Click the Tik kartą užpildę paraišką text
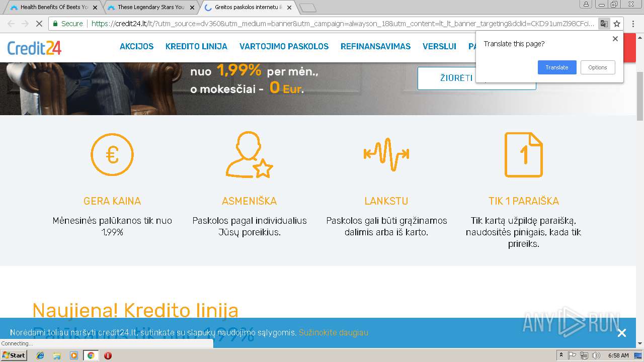Image resolution: width=644 pixels, height=362 pixels. (x=524, y=232)
